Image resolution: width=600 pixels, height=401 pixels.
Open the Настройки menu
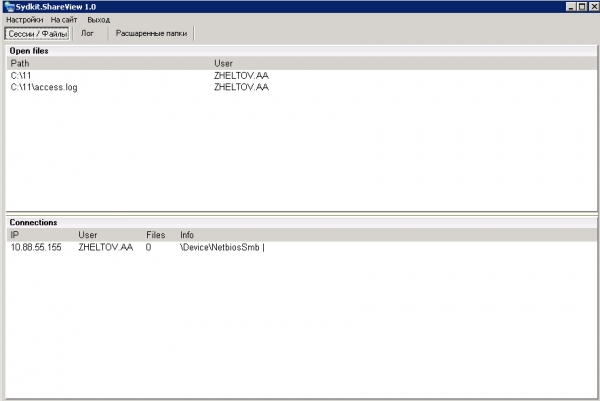[24, 20]
